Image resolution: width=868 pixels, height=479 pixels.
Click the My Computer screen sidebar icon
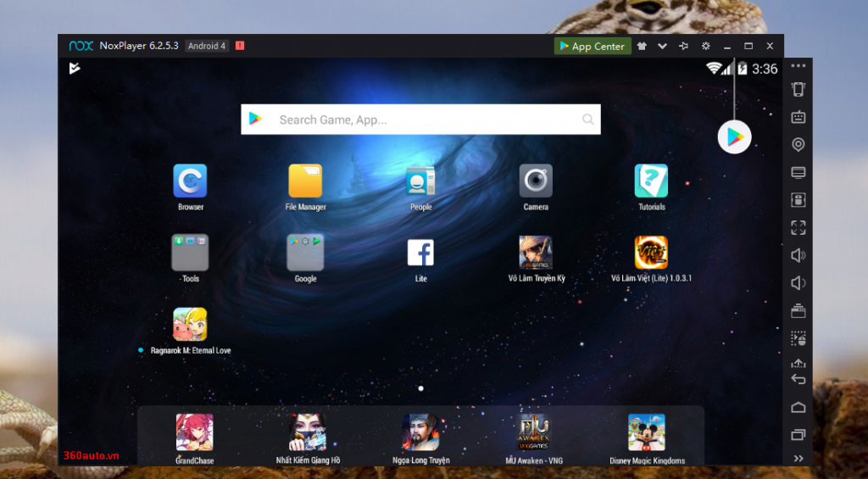tap(798, 173)
